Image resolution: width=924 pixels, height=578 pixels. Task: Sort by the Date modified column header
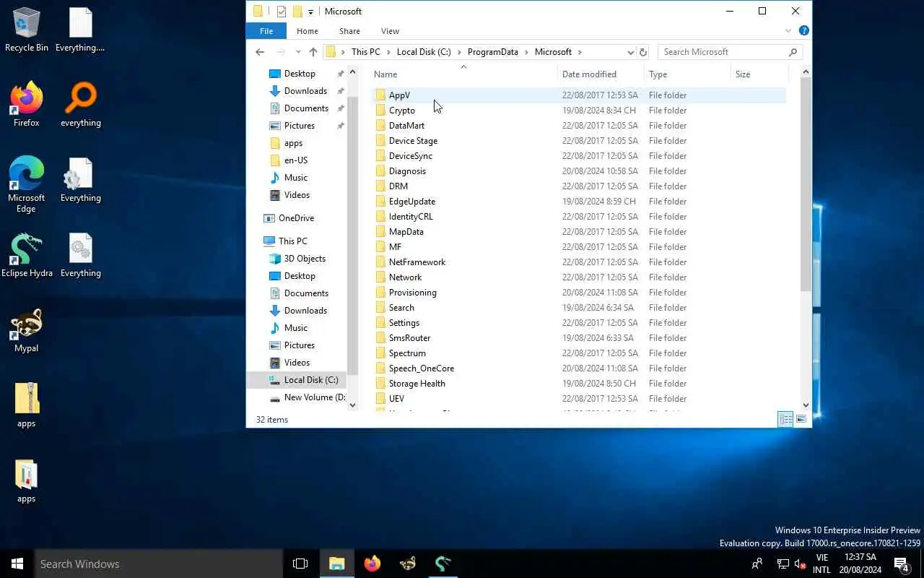[601, 74]
